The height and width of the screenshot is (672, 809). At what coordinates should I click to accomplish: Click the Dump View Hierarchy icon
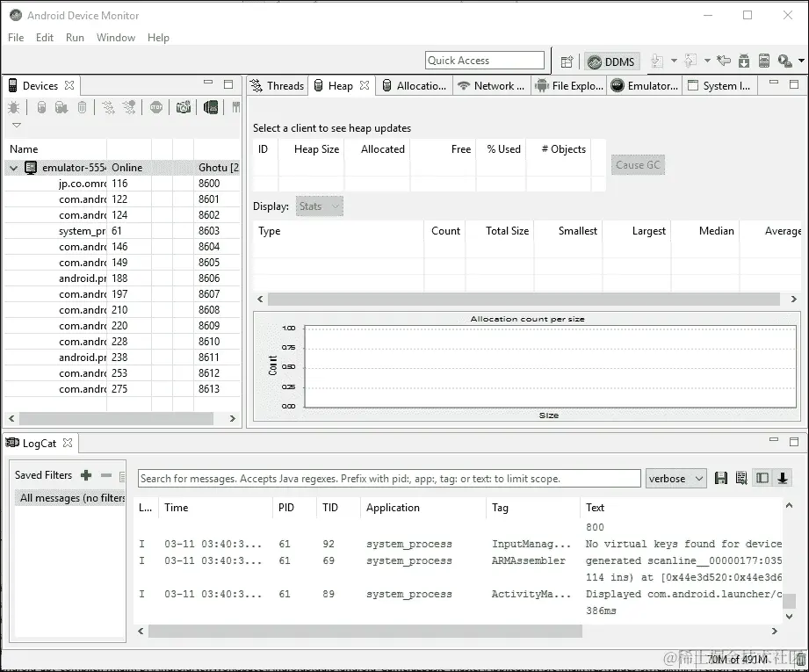[x=211, y=107]
